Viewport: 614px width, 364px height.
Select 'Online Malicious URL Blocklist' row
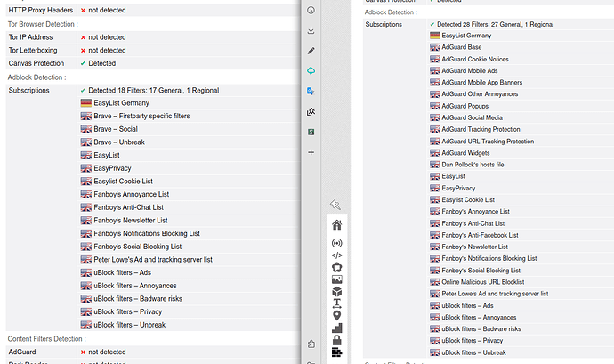[x=483, y=282]
